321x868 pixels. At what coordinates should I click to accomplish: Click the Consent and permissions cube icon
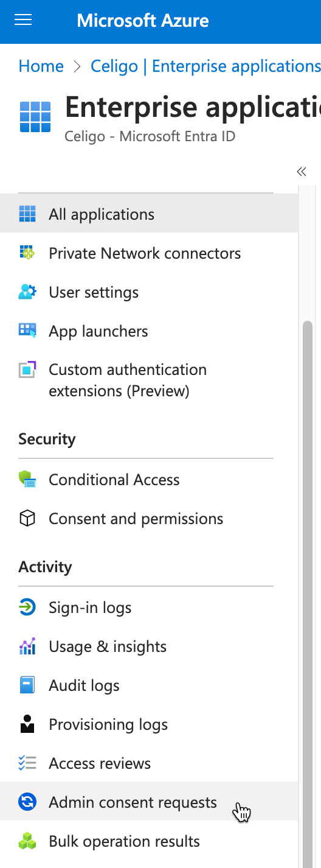click(27, 519)
